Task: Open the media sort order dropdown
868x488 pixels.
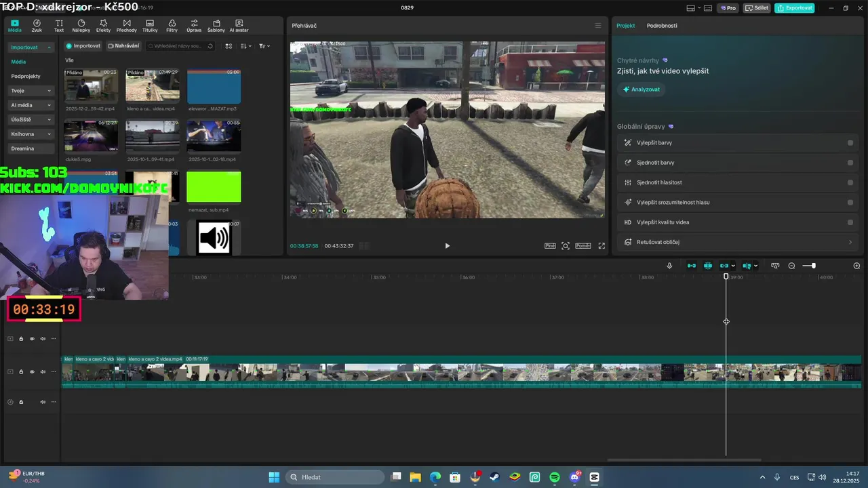Action: click(x=246, y=46)
